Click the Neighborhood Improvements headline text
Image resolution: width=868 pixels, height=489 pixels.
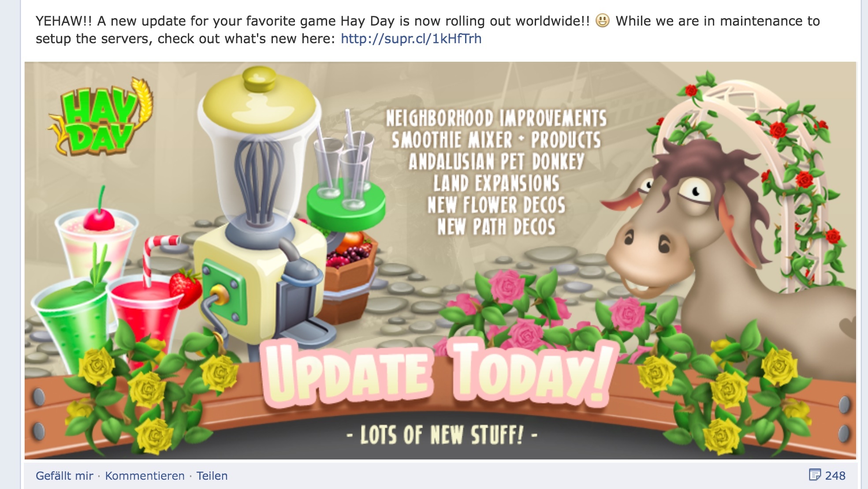496,118
